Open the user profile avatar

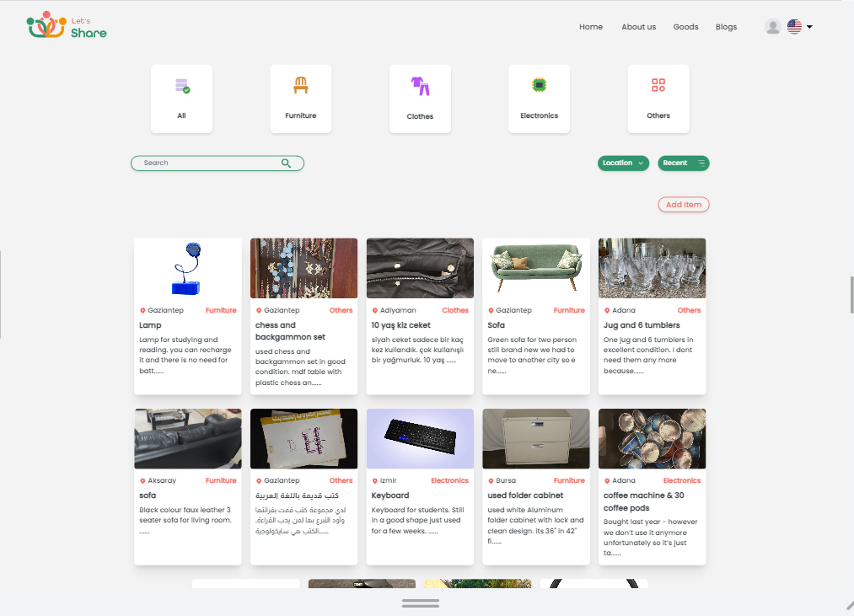(x=772, y=27)
